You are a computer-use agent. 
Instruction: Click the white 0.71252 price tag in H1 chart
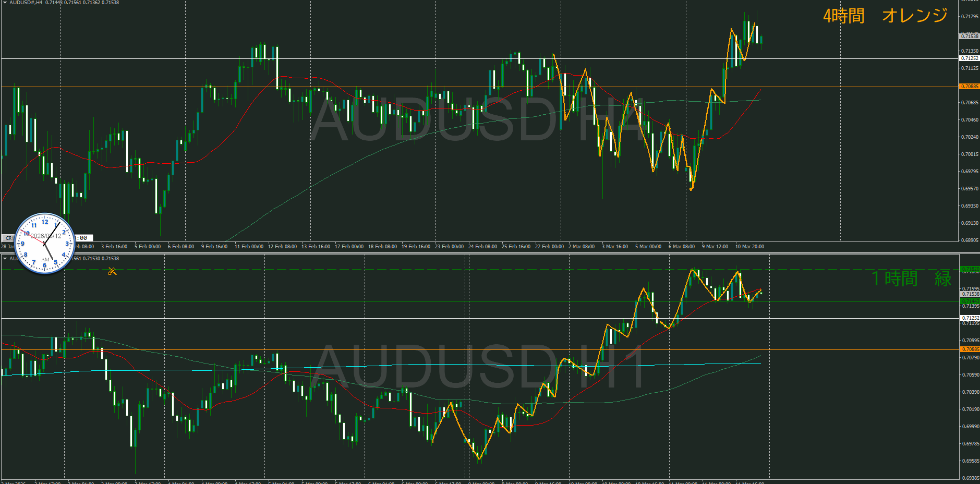coord(970,318)
